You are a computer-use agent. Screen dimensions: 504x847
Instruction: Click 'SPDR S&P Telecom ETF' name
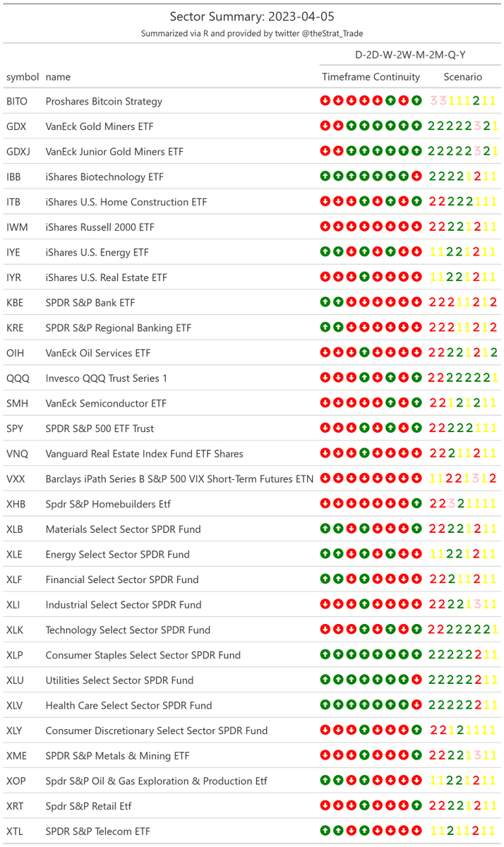(97, 831)
